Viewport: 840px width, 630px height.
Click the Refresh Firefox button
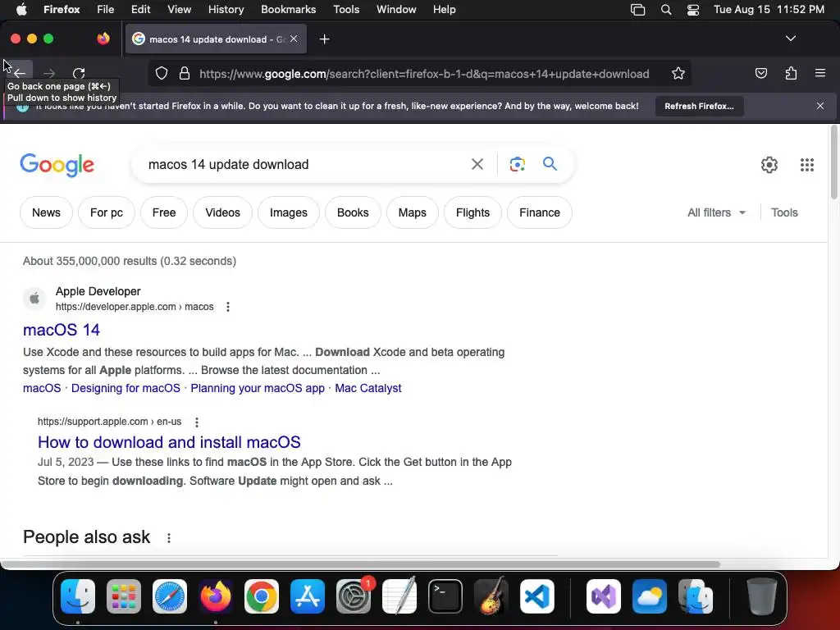(x=699, y=106)
